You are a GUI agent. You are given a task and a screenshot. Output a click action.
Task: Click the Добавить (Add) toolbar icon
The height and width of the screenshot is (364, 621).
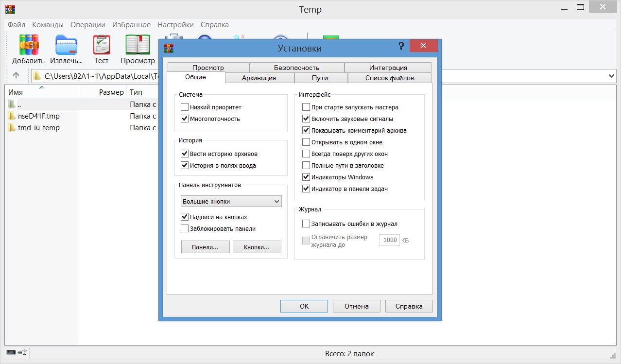28,45
